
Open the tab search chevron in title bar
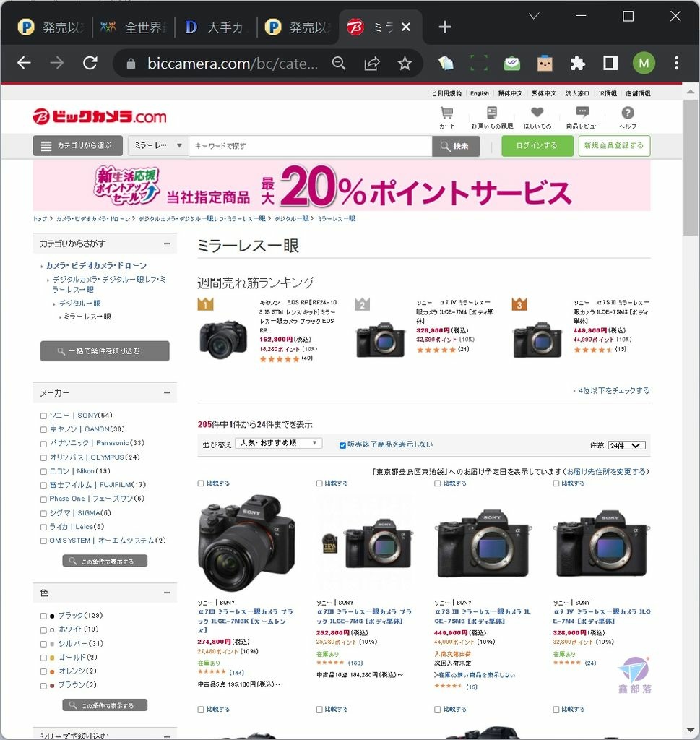pyautogui.click(x=534, y=16)
